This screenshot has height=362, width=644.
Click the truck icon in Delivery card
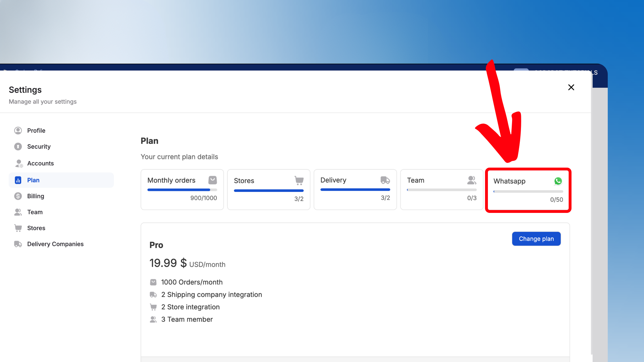coord(385,180)
